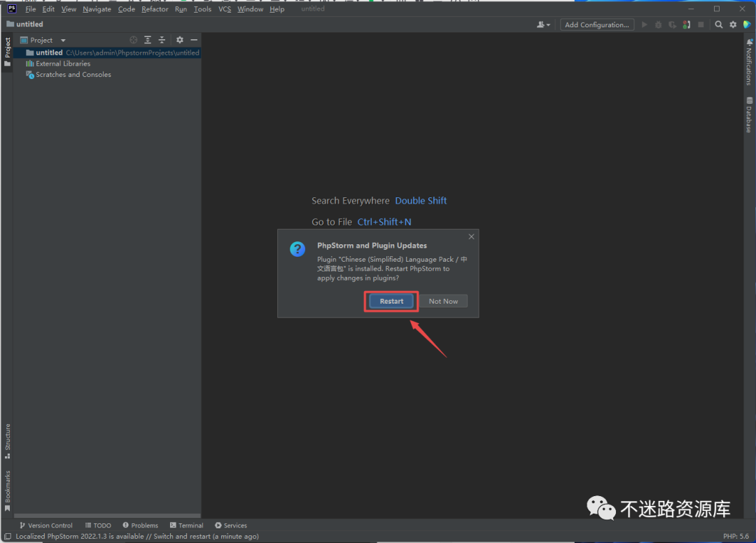
Task: Click Search Everywhere magnifier icon
Action: [x=718, y=24]
